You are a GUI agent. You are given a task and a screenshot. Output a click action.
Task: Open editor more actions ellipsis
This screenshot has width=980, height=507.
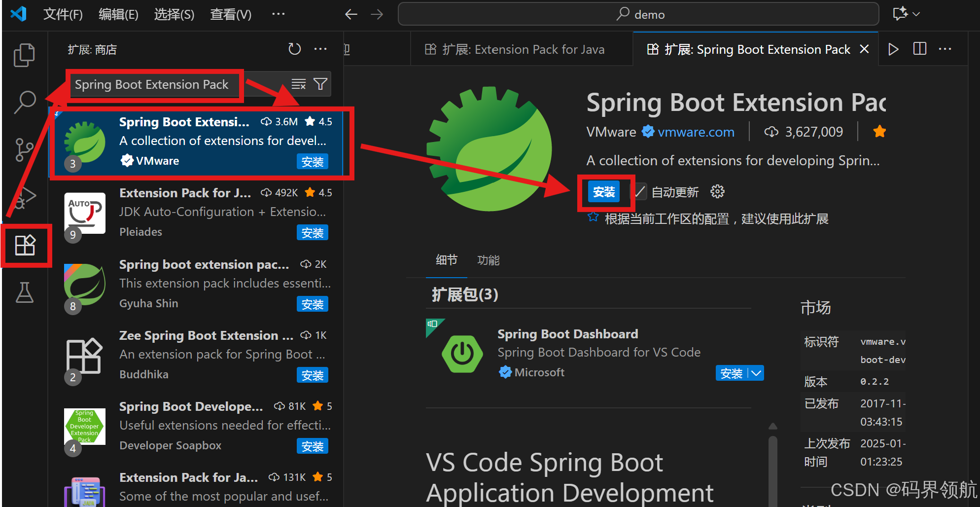(x=945, y=49)
